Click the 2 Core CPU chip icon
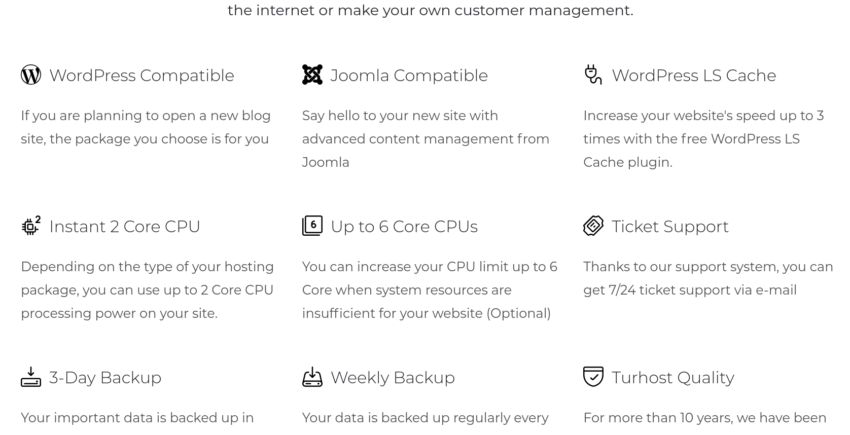This screenshot has height=435, width=850. pyautogui.click(x=31, y=226)
